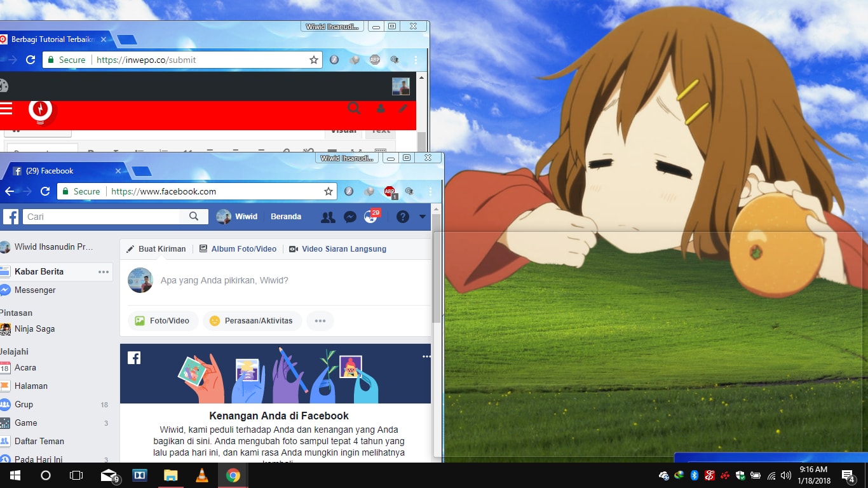Open the Bluetooth tray icon

(x=695, y=475)
